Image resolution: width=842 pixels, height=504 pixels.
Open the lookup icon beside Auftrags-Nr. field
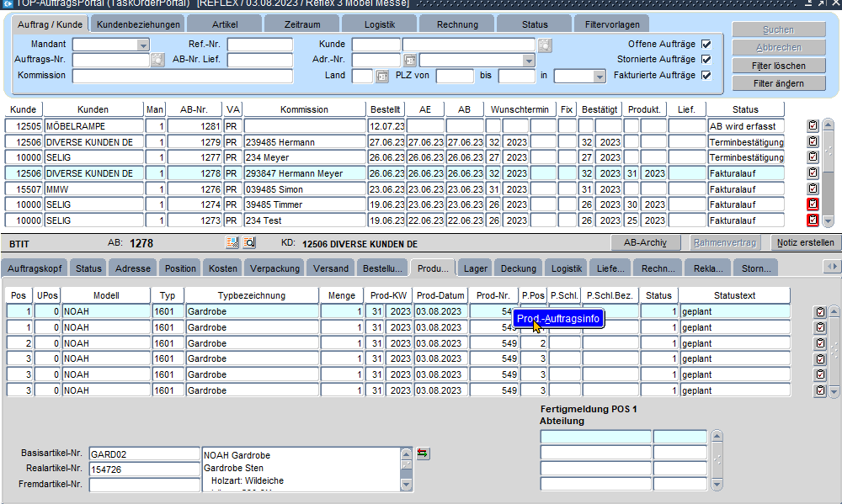157,60
